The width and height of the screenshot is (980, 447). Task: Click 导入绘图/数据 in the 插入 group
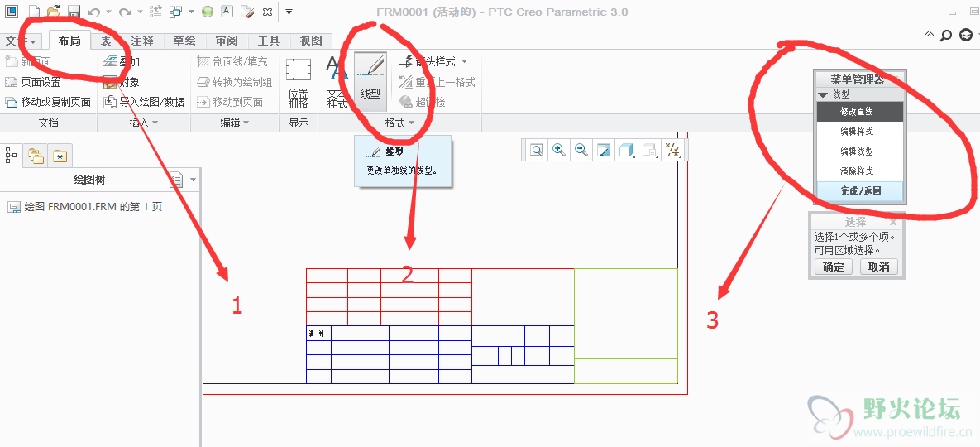[x=144, y=102]
